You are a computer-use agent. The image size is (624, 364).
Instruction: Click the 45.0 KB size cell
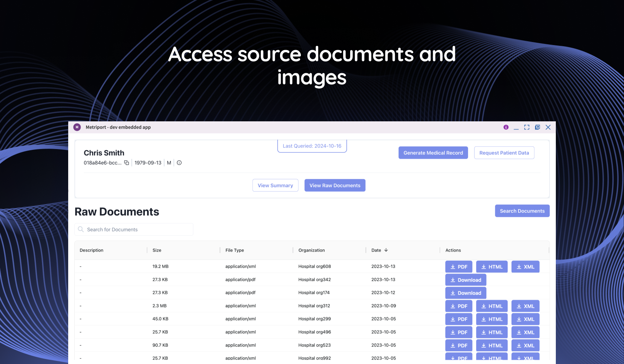[160, 319]
